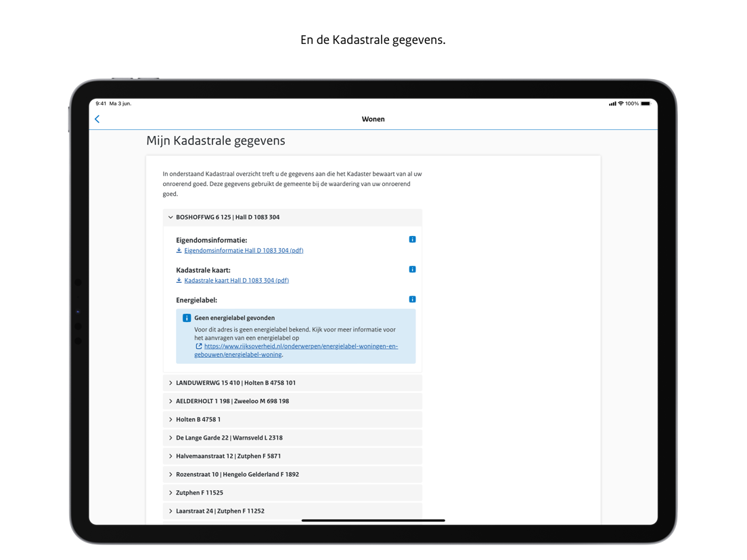Tap the Wonen title in navigation bar
The height and width of the screenshot is (560, 747).
click(373, 120)
